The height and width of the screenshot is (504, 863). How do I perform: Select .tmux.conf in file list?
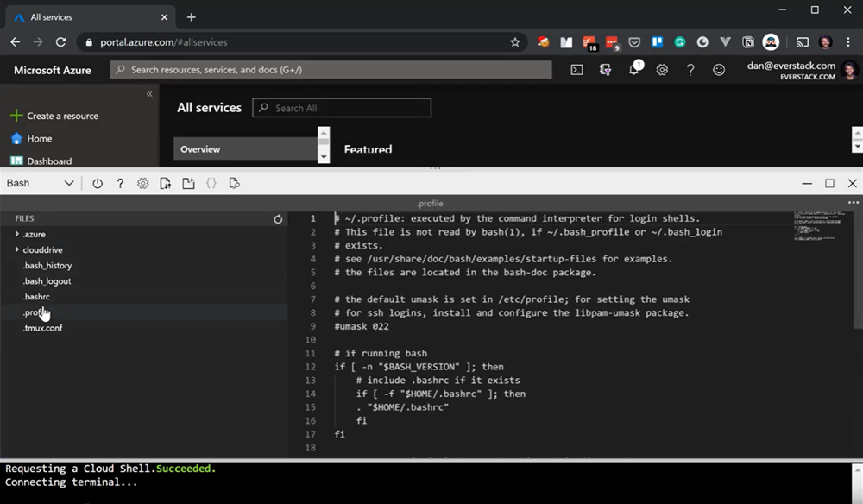click(42, 328)
